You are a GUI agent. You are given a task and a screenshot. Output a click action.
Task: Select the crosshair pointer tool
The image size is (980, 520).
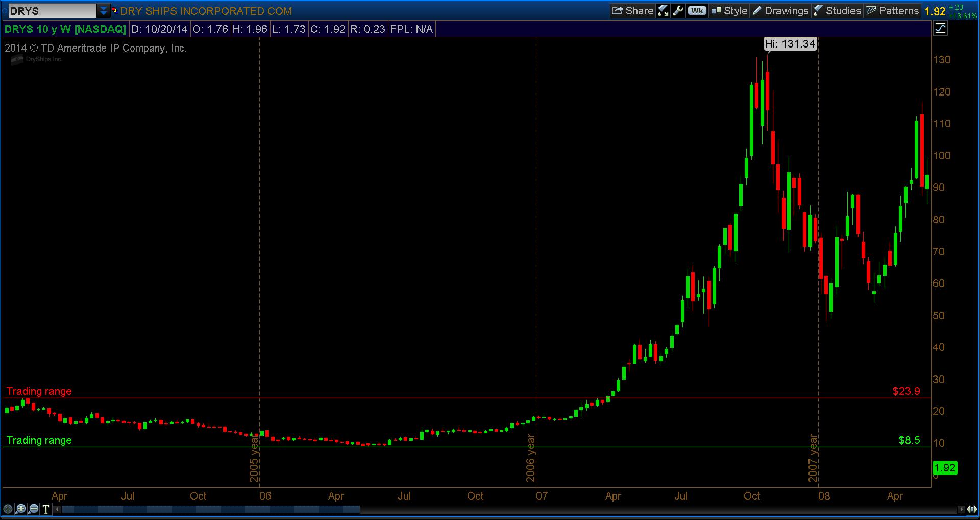(x=8, y=509)
